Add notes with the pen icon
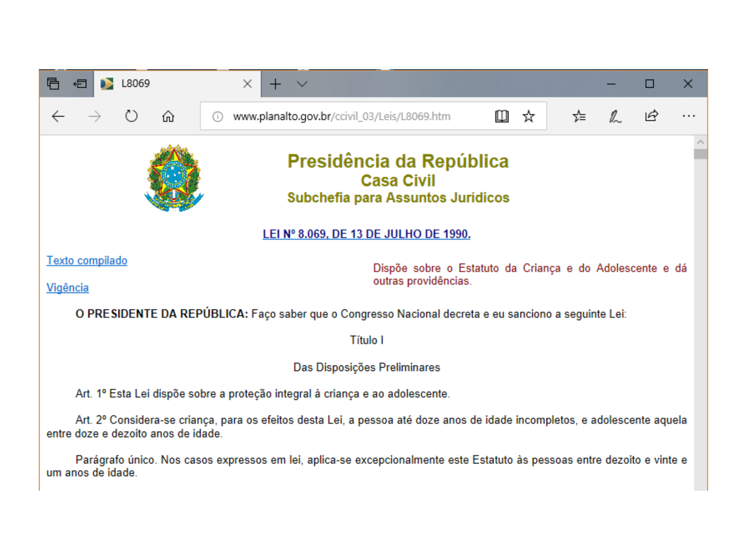 point(615,116)
